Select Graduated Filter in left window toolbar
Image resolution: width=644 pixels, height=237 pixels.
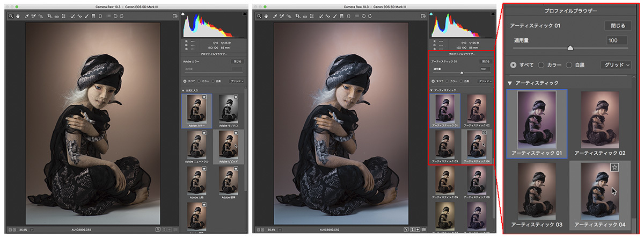tap(93, 17)
